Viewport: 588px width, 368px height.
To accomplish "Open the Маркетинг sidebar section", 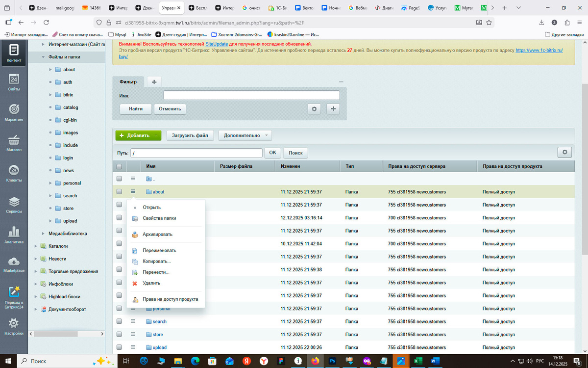I will pos(14,112).
